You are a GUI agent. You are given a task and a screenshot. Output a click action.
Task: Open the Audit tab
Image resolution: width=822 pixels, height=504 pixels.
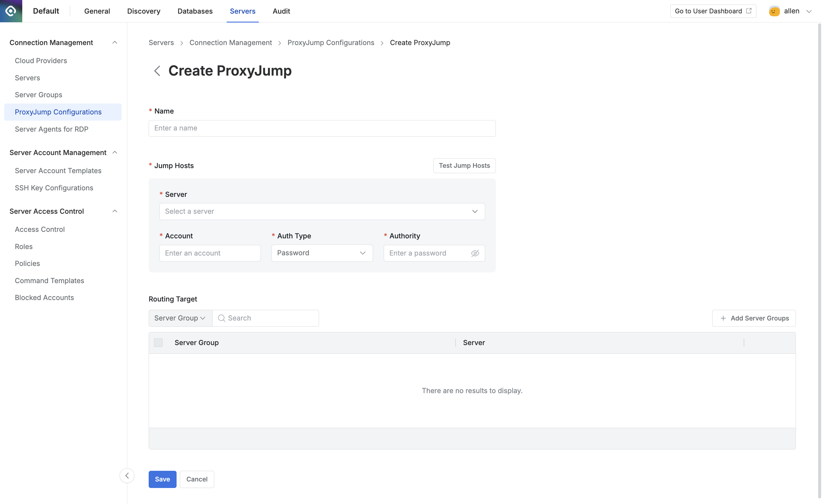281,11
